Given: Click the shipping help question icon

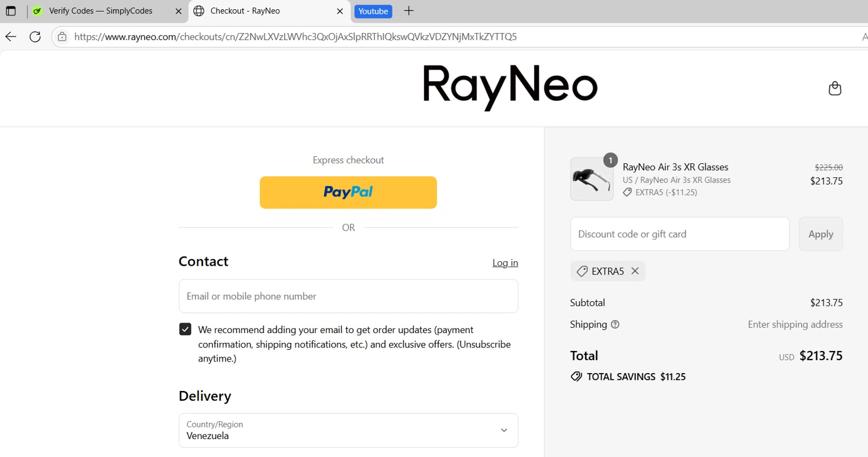Looking at the screenshot, I should 615,324.
